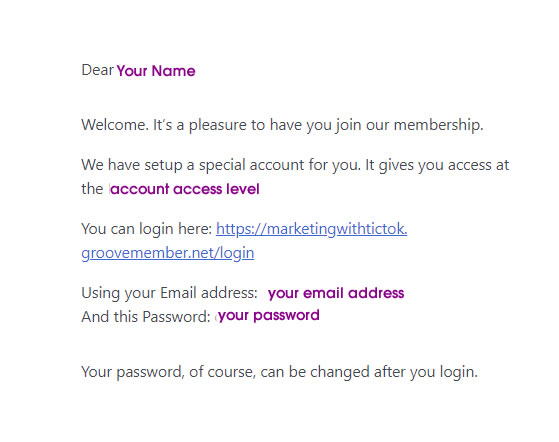Select the purple 'your password' placeholder
Image resolution: width=559 pixels, height=442 pixels.
[x=269, y=315]
